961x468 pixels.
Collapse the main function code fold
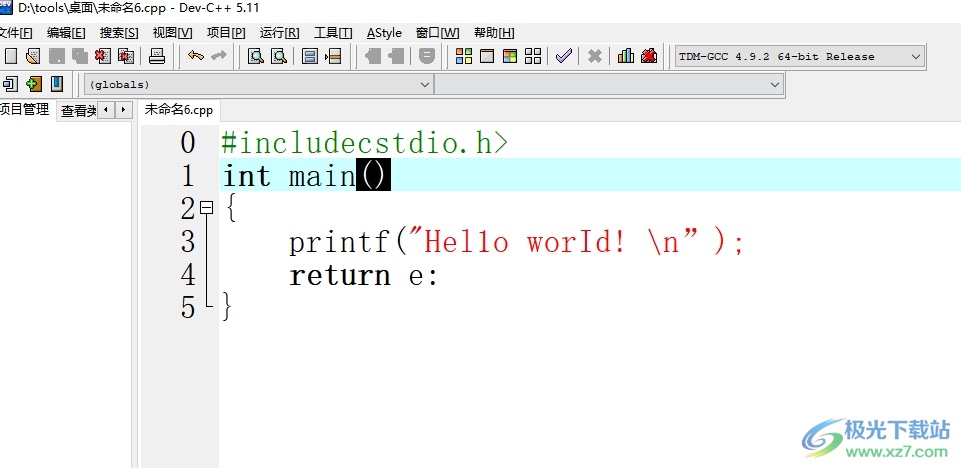pos(207,208)
